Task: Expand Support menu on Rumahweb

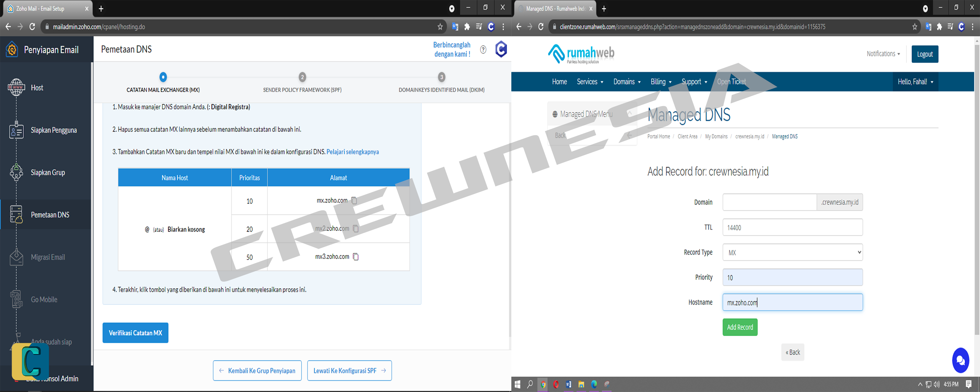Action: (x=694, y=82)
